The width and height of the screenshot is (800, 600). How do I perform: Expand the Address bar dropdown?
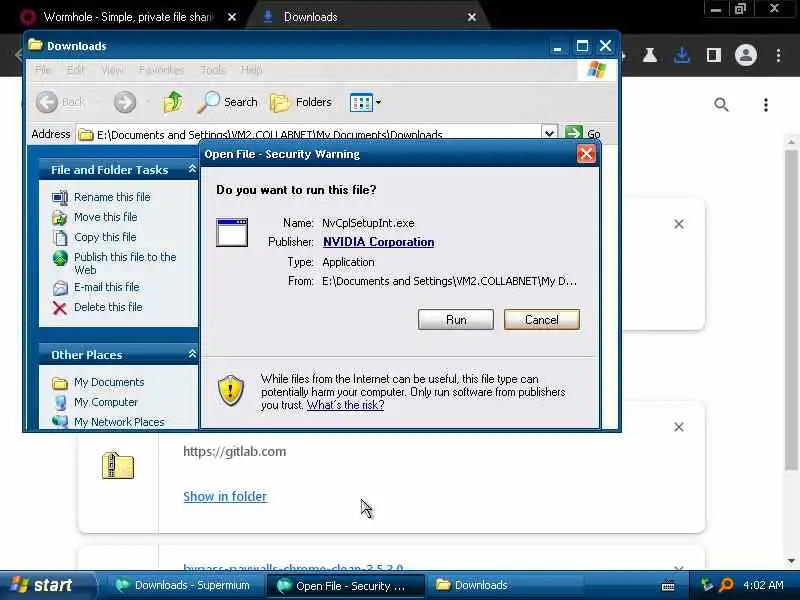click(x=549, y=133)
